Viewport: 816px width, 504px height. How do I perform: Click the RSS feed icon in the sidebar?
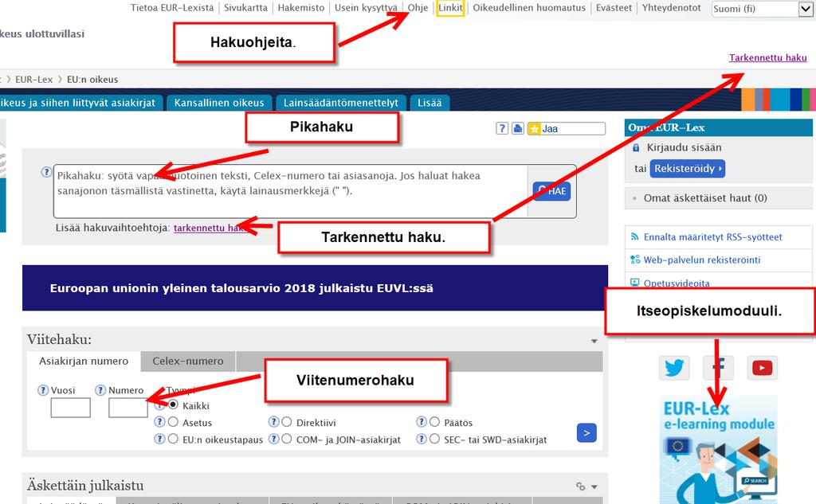(x=635, y=236)
